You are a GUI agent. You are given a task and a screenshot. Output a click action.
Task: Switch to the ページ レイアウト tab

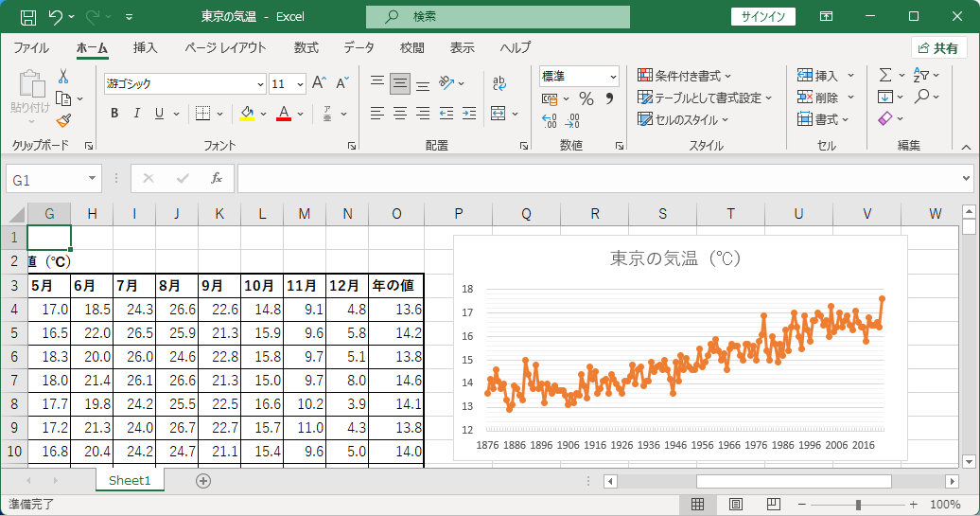[x=225, y=48]
